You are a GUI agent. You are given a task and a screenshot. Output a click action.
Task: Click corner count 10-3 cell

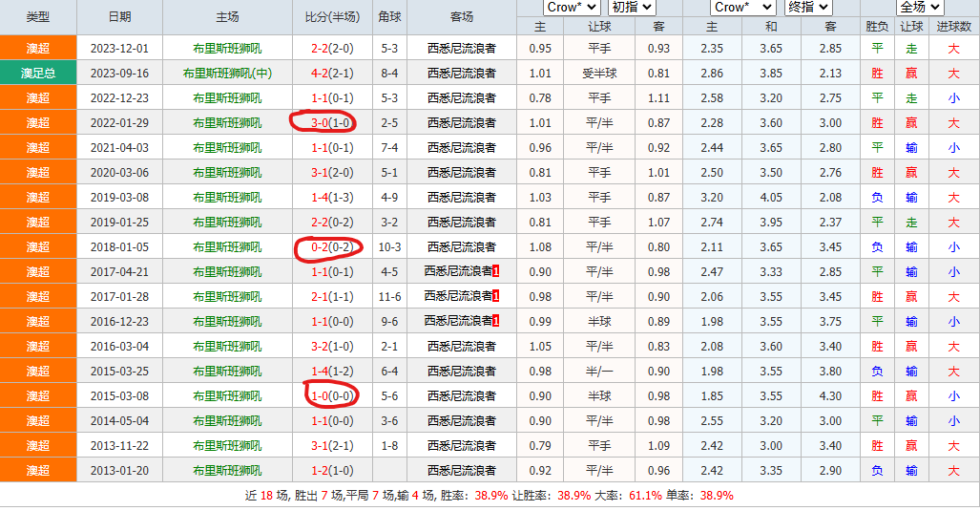389,247
